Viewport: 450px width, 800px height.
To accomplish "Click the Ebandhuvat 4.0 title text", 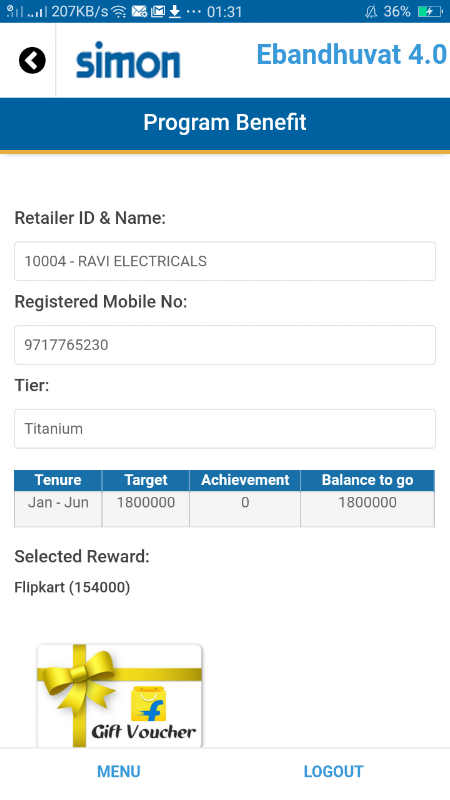I will coord(352,55).
